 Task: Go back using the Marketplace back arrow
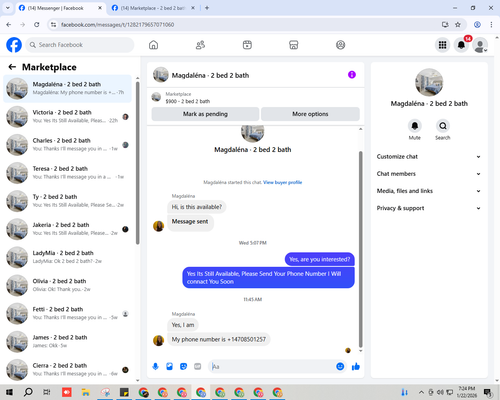(12, 67)
